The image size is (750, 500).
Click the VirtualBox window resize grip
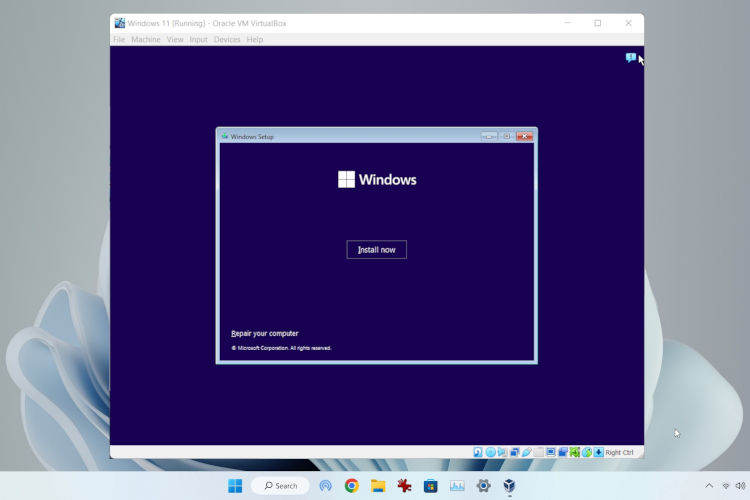(x=640, y=454)
